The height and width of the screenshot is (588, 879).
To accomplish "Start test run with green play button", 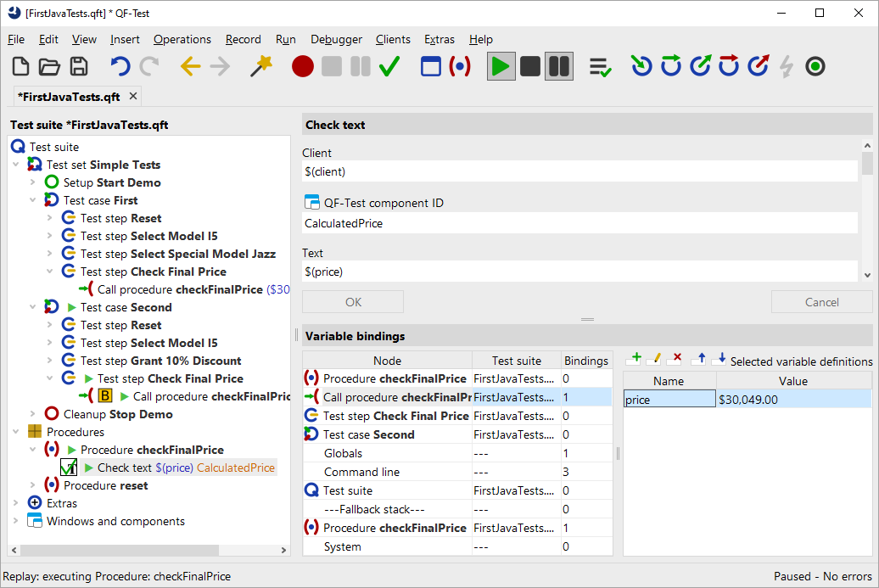I will click(x=501, y=66).
